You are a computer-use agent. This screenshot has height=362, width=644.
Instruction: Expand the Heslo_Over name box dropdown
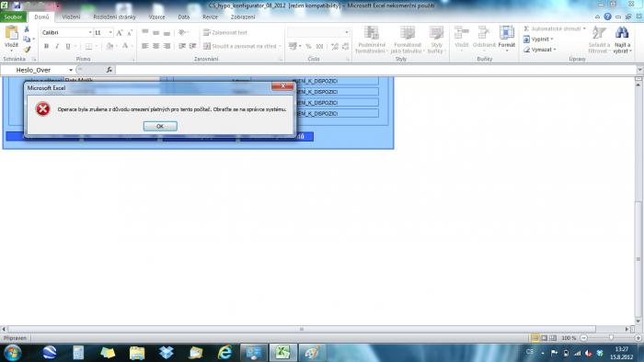71,70
